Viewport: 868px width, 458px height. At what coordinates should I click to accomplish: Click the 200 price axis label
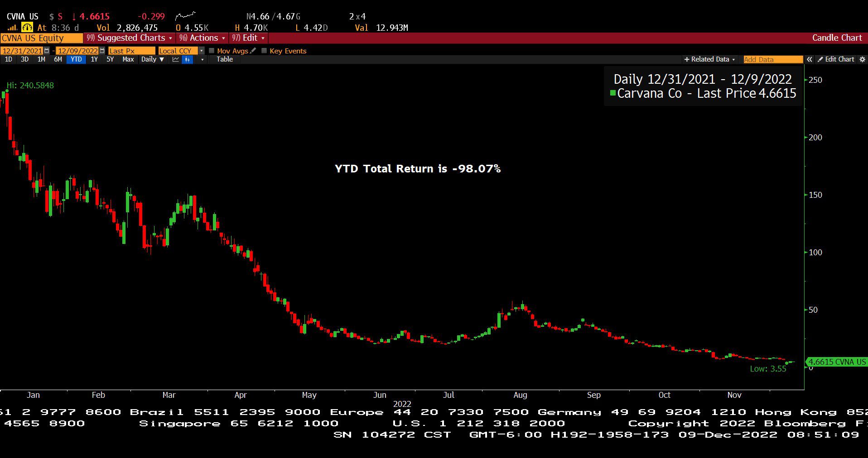(x=815, y=138)
